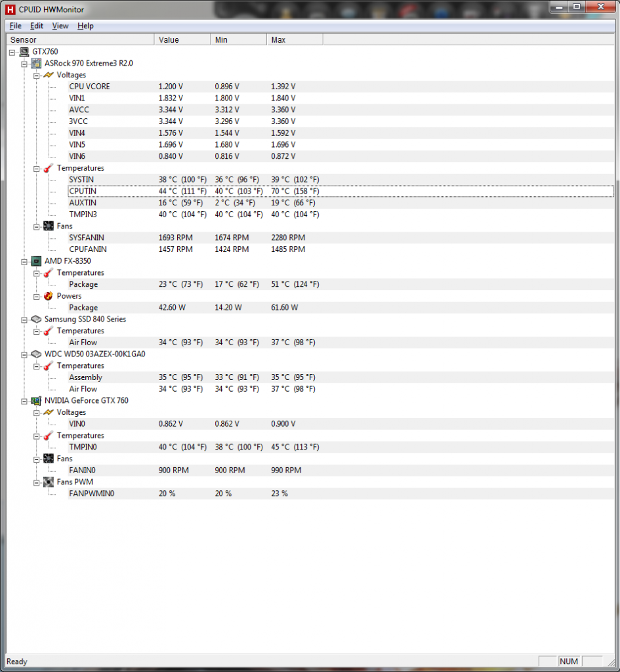Click the Max column header
Screen dimensions: 620x672
[295, 39]
